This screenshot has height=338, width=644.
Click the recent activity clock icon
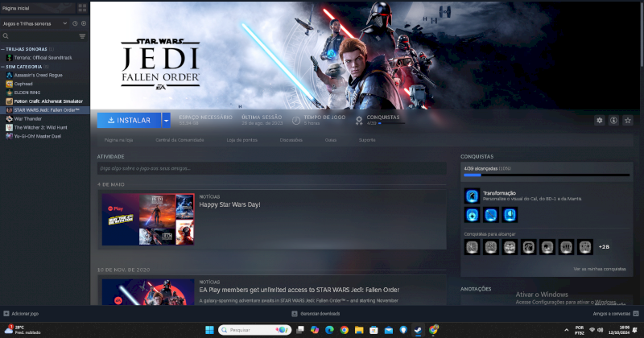pyautogui.click(x=76, y=23)
